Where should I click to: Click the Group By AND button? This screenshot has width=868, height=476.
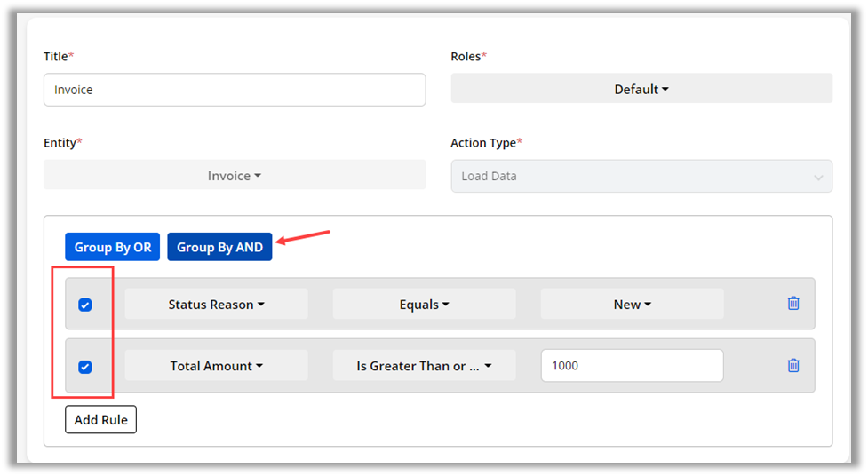[219, 247]
